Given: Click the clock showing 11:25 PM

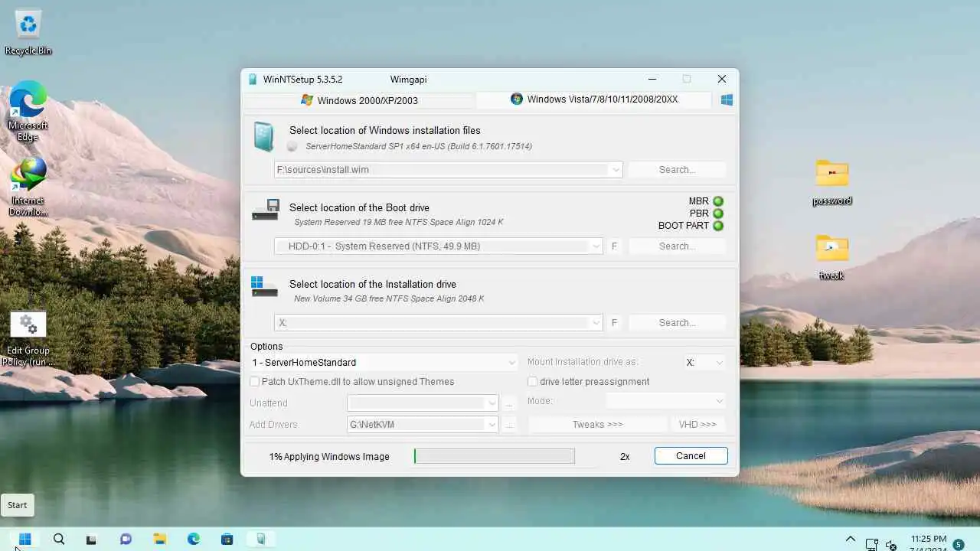Looking at the screenshot, I should pos(929,540).
